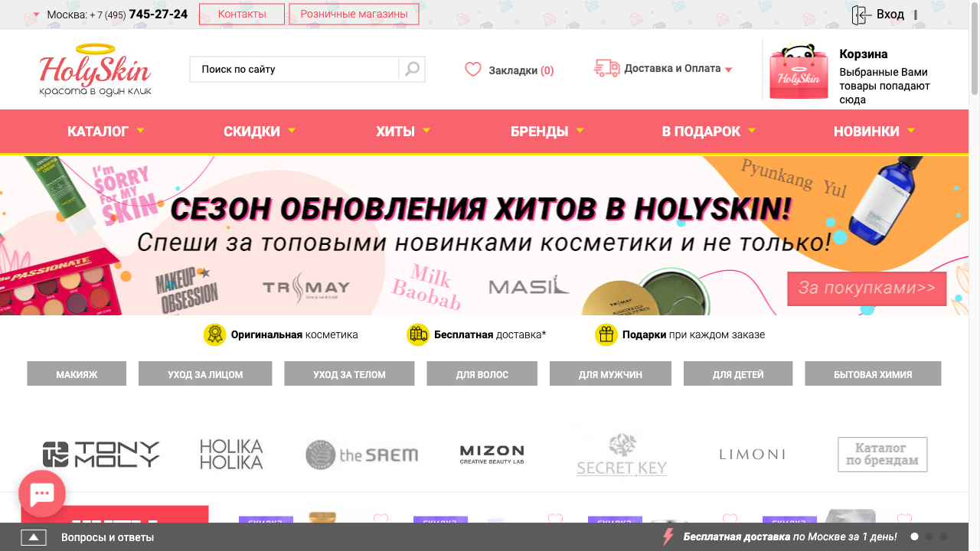The image size is (980, 551).
Task: Click the login door icon
Action: click(x=861, y=15)
